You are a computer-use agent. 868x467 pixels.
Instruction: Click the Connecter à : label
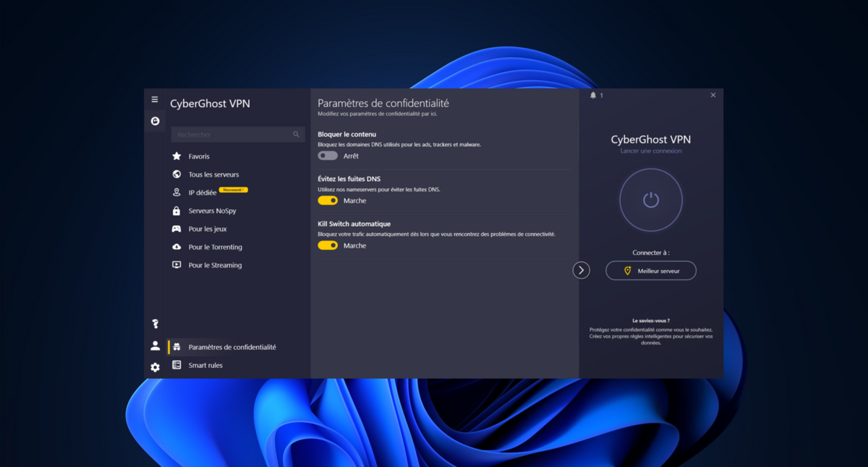click(x=651, y=253)
